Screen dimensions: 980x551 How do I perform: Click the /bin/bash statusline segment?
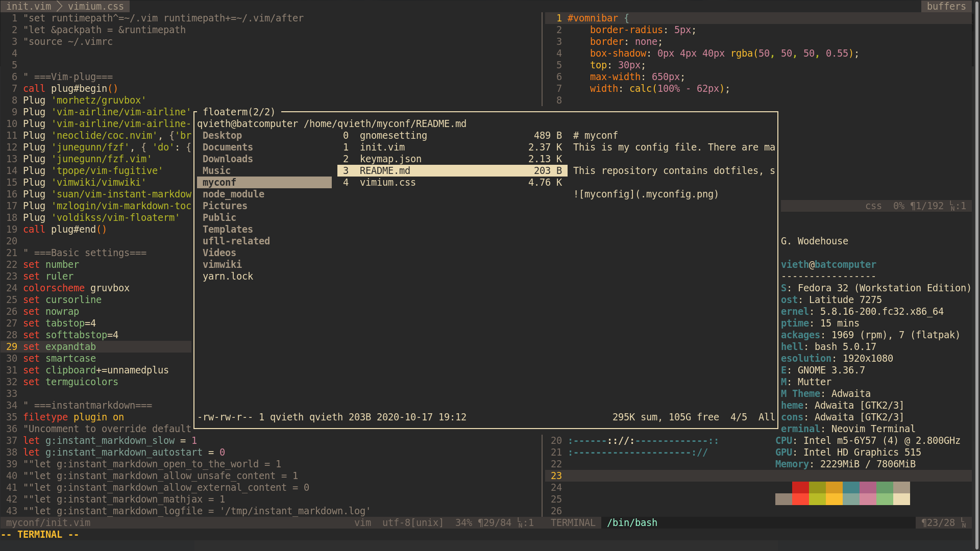coord(632,522)
